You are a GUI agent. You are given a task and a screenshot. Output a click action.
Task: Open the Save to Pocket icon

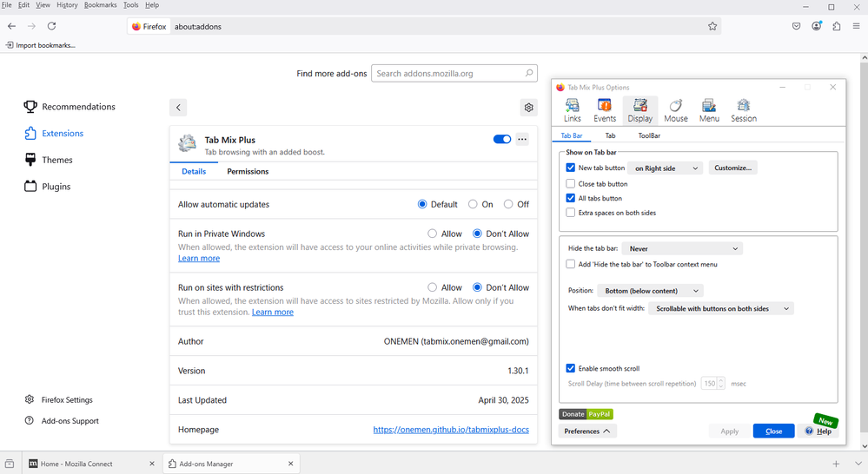click(x=796, y=26)
